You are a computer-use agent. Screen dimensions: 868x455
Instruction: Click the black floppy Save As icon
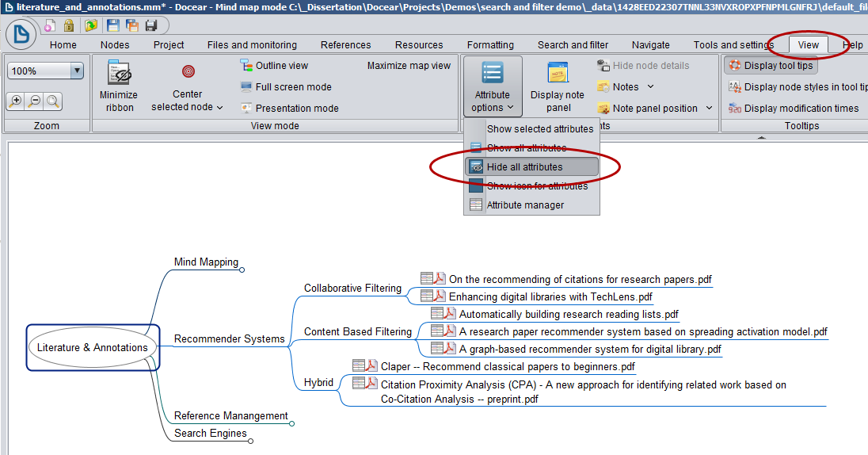(x=151, y=25)
